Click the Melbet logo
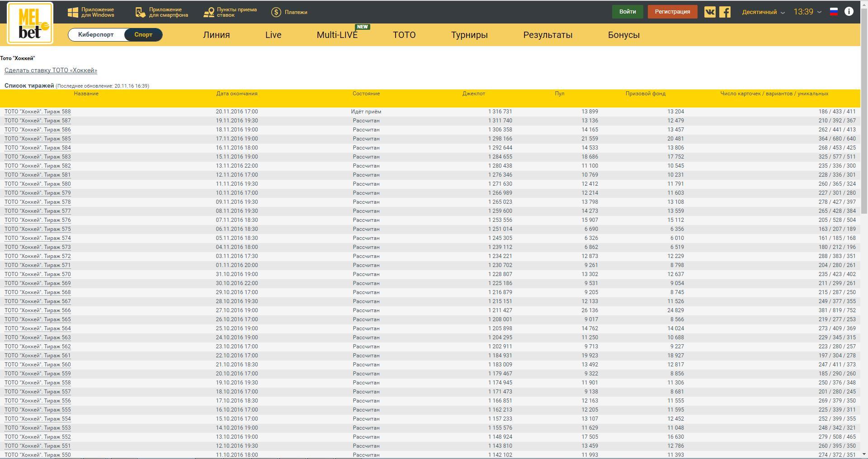The image size is (868, 459). [30, 23]
